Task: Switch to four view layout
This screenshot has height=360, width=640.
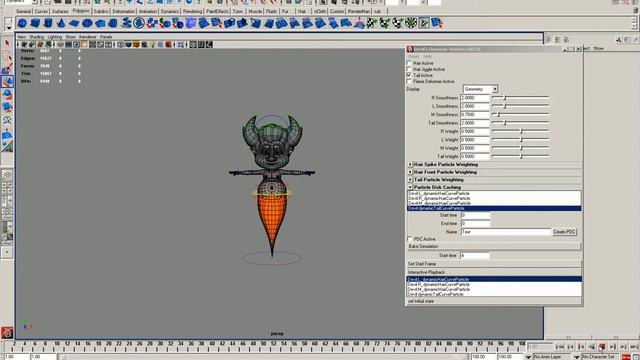Action: click(7, 188)
